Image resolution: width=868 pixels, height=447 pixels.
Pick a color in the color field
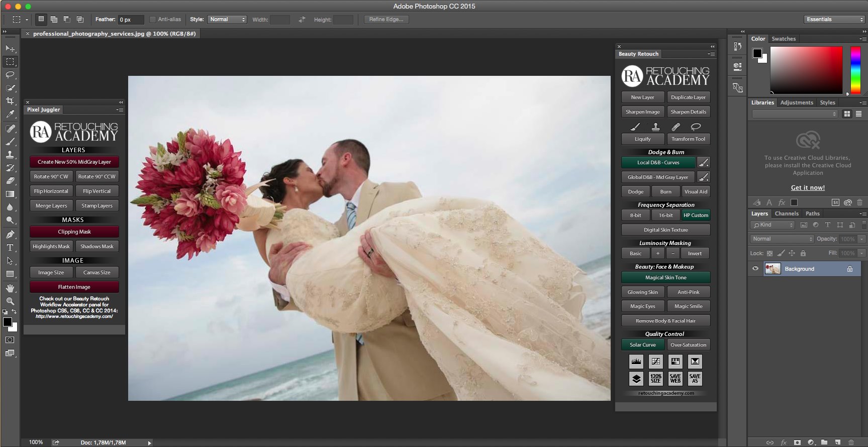[806, 70]
